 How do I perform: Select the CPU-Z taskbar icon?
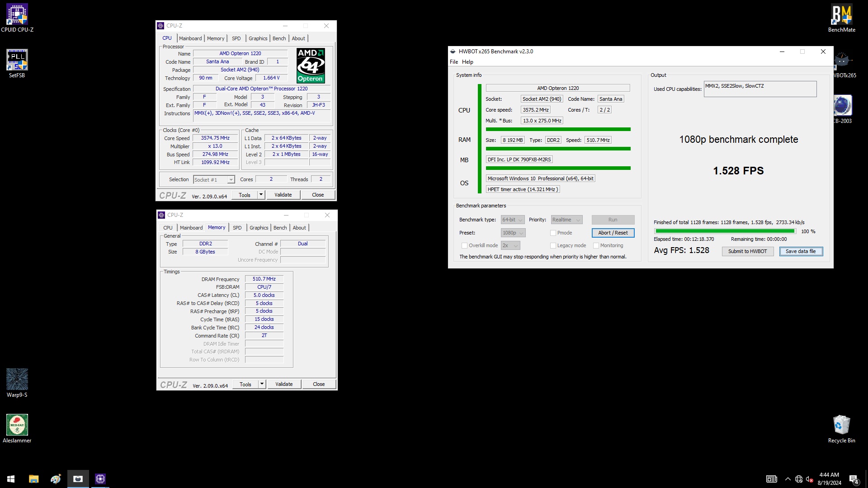click(100, 479)
